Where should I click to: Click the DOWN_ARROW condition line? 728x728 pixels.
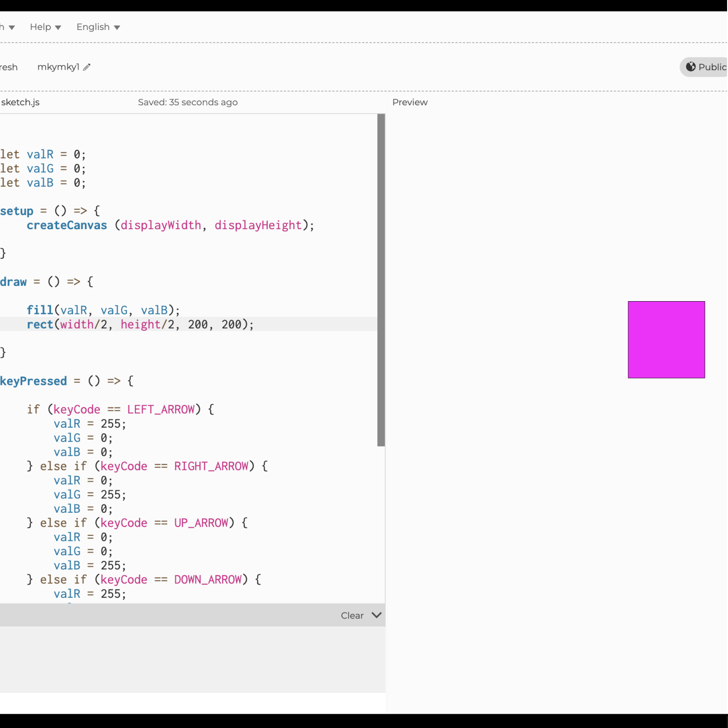144,580
